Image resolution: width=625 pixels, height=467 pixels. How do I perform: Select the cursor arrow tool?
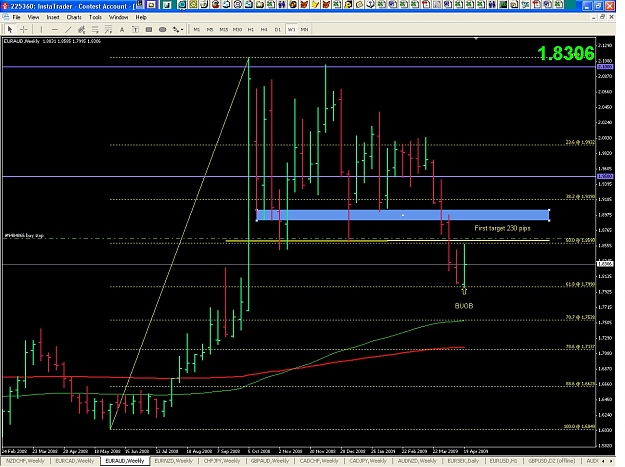[x=10, y=29]
